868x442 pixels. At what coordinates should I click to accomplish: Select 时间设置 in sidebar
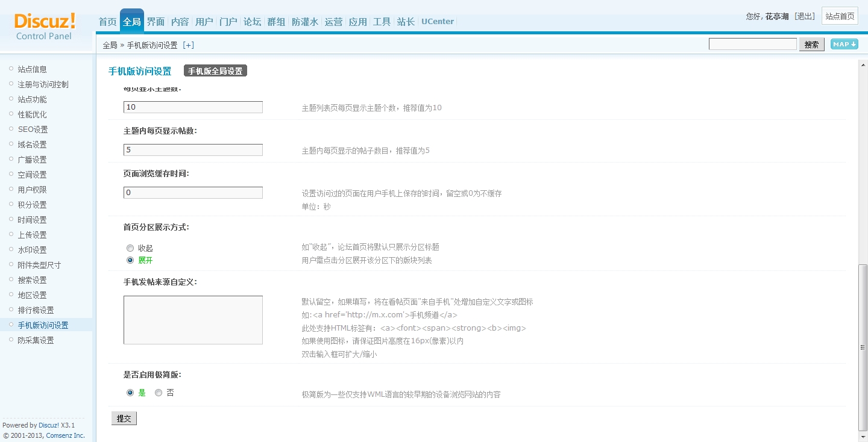[x=33, y=220]
